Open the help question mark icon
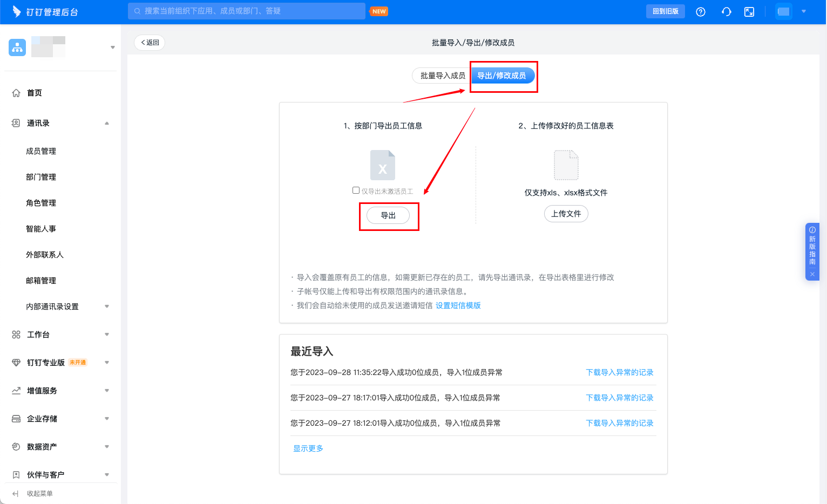The image size is (827, 504). coord(701,12)
